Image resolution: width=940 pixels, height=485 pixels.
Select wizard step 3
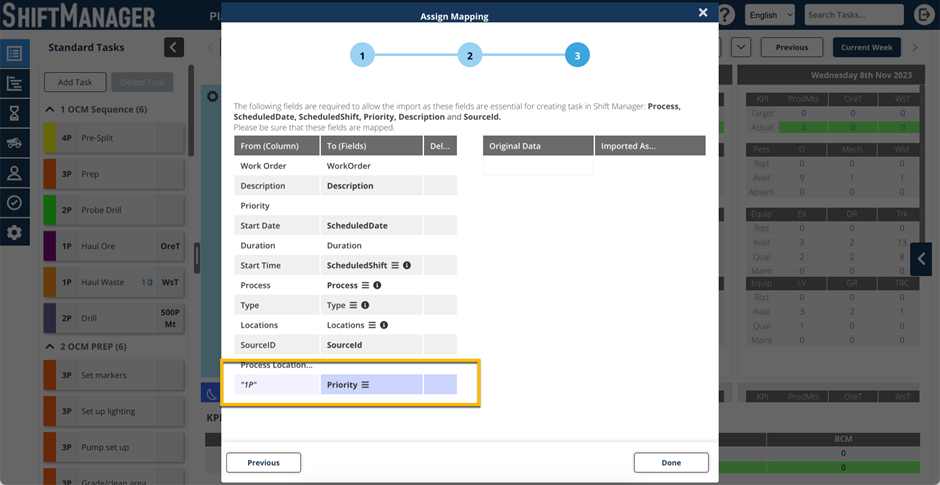(x=577, y=56)
